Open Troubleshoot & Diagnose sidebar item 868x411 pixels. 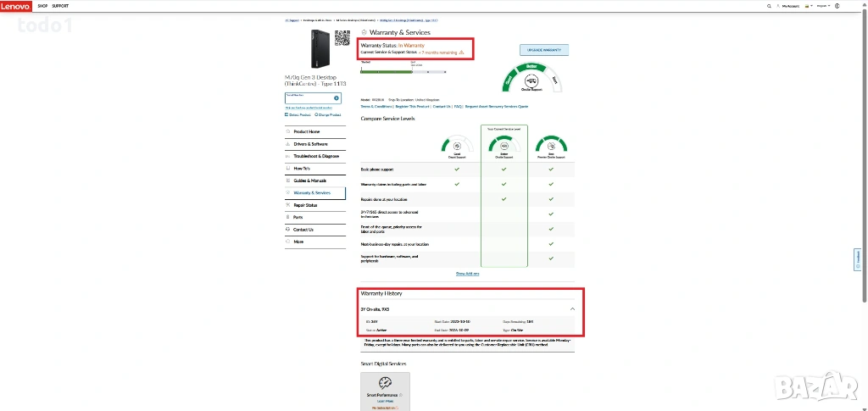[316, 156]
